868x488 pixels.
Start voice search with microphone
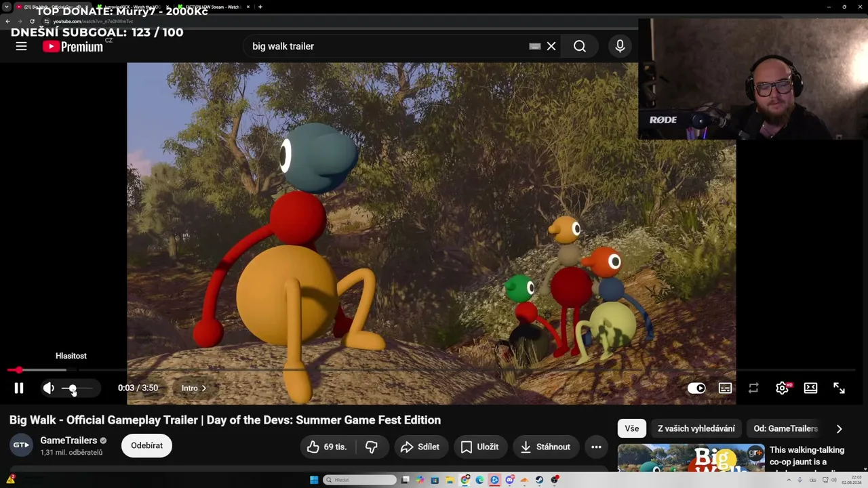click(620, 46)
